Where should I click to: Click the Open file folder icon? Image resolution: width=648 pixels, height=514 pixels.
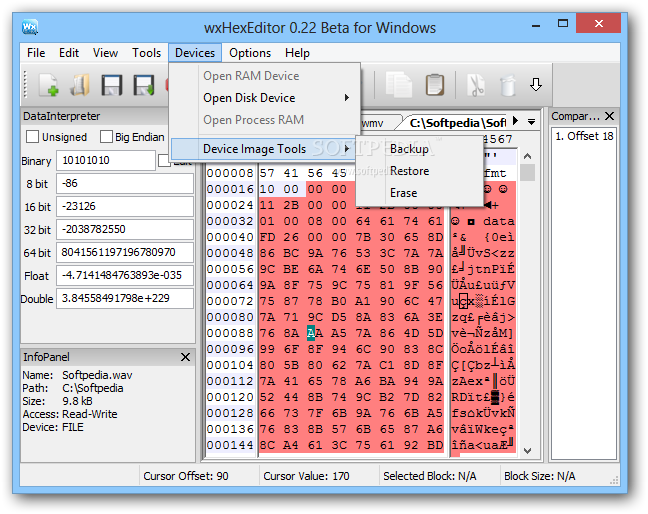tap(80, 85)
